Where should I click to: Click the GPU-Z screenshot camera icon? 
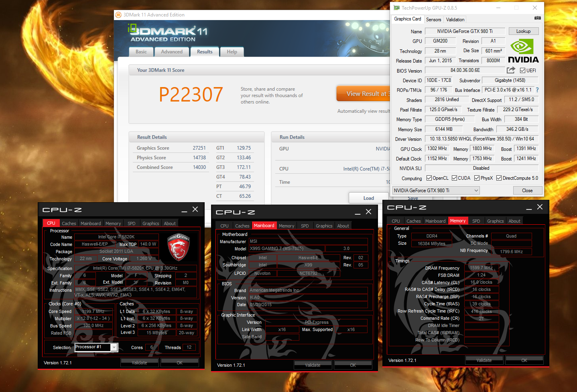pyautogui.click(x=537, y=18)
